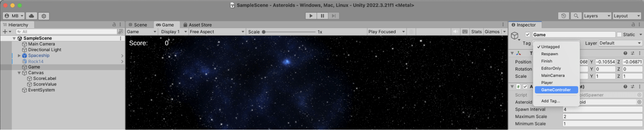
Task: Switch to the Scene tab
Action: 138,25
